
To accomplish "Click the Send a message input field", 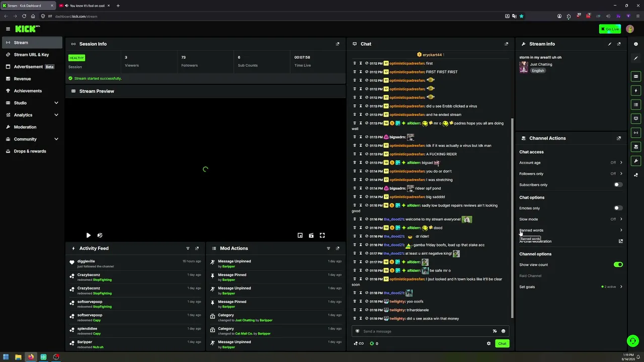I will click(426, 331).
